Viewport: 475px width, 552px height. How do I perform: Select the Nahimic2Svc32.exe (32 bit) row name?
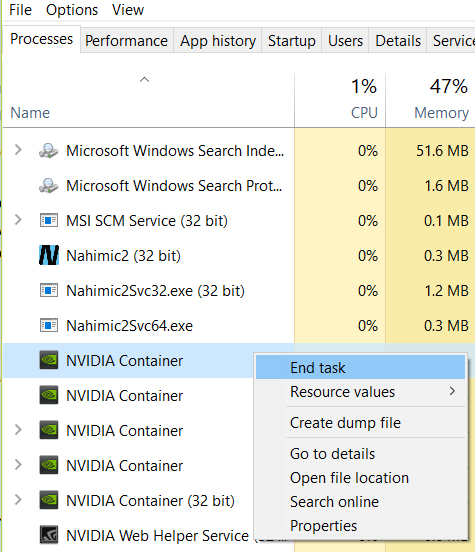click(x=155, y=291)
